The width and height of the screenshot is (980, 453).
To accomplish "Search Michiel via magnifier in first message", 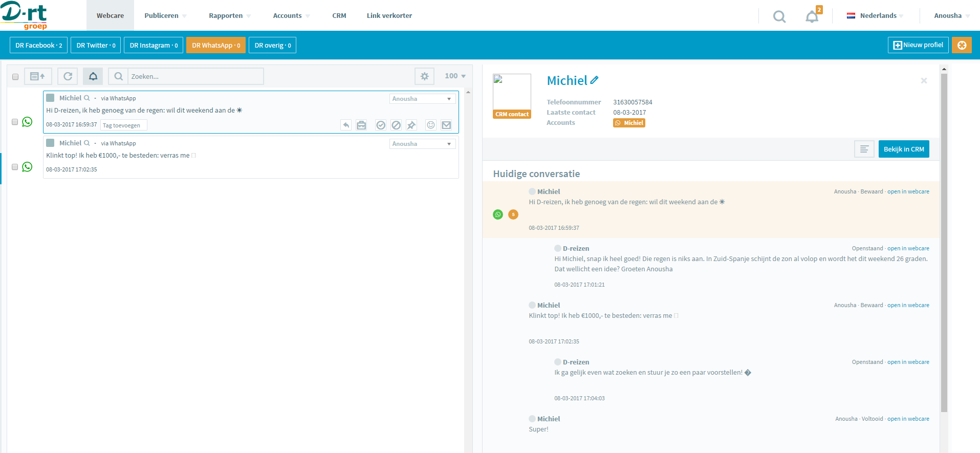I will click(x=87, y=98).
